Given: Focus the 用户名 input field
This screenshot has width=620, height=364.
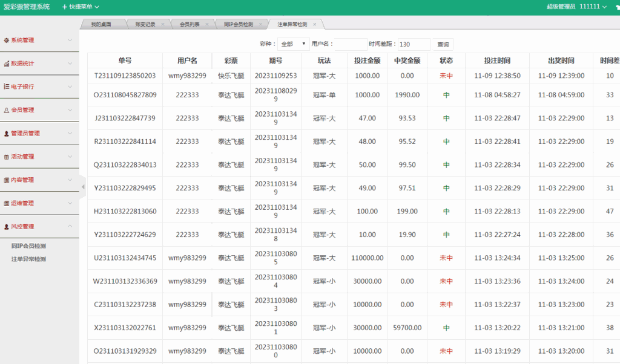Looking at the screenshot, I should 351,44.
